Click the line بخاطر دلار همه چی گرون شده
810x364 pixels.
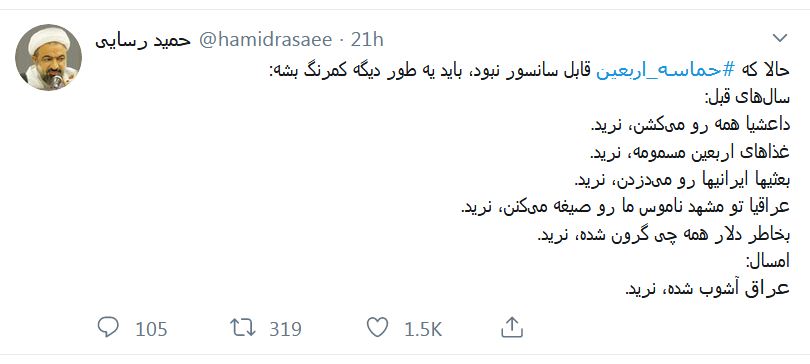pyautogui.click(x=664, y=234)
